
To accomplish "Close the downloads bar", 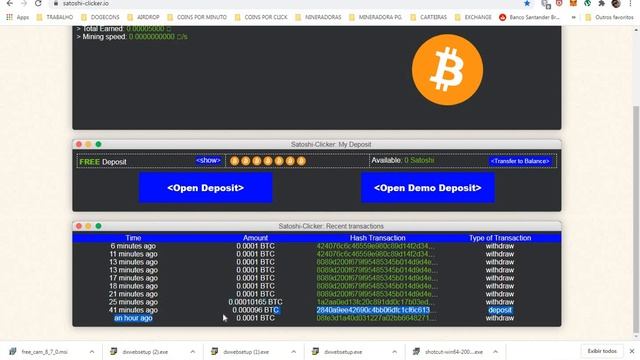I will (631, 351).
